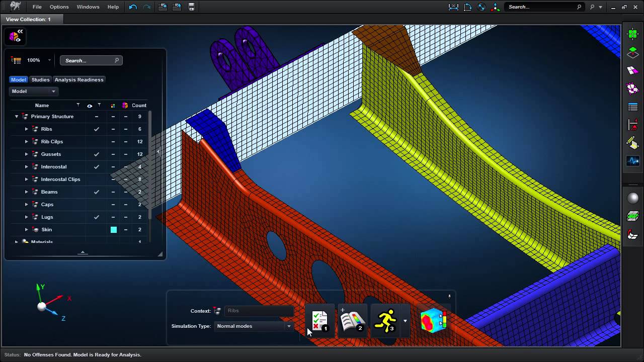Click the undo arrow in the toolbar

click(133, 7)
